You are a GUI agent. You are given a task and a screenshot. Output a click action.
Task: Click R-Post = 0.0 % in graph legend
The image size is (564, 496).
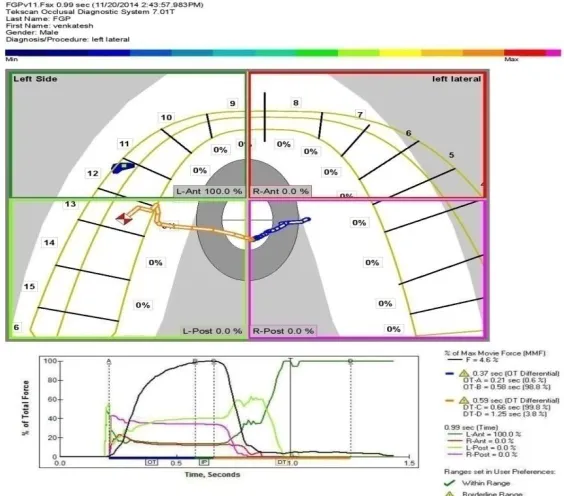491,455
